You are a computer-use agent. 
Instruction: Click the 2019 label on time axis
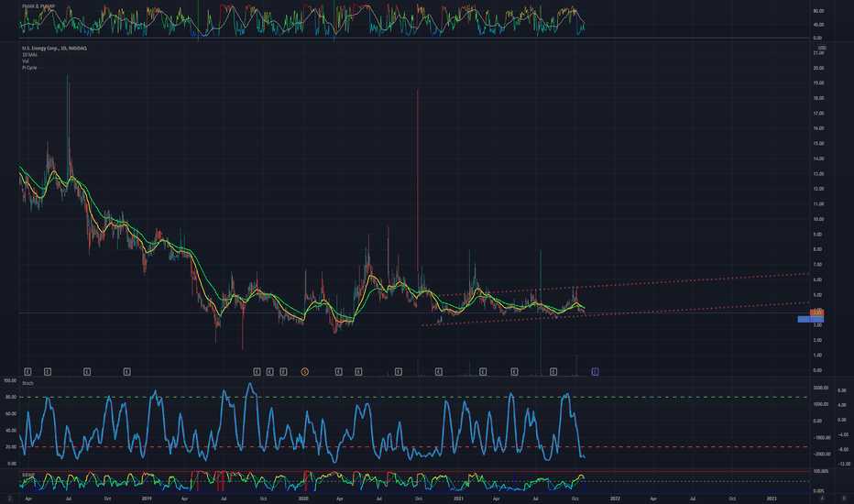147,499
